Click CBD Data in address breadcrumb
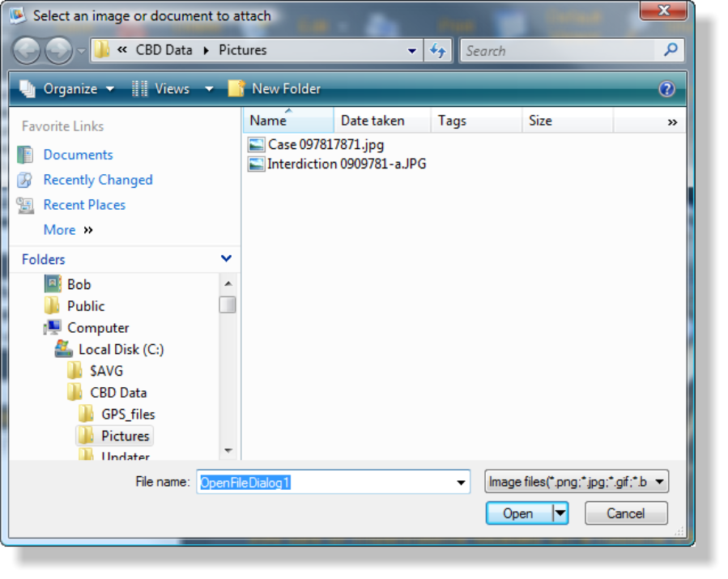The image size is (728, 579). [164, 50]
